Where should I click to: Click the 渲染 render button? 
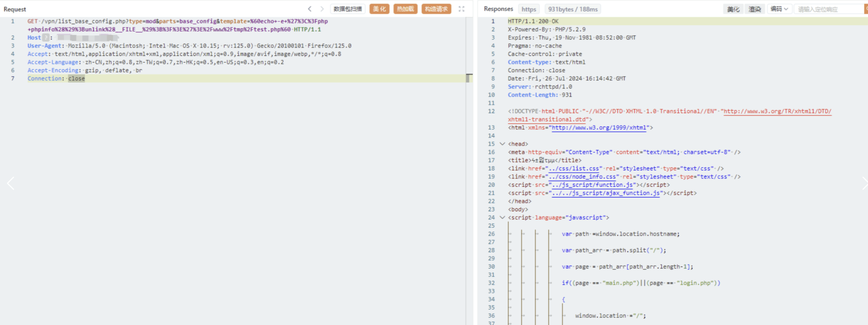point(755,9)
